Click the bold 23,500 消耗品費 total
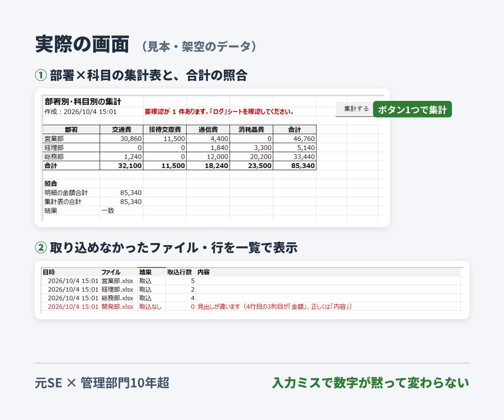 (251, 166)
